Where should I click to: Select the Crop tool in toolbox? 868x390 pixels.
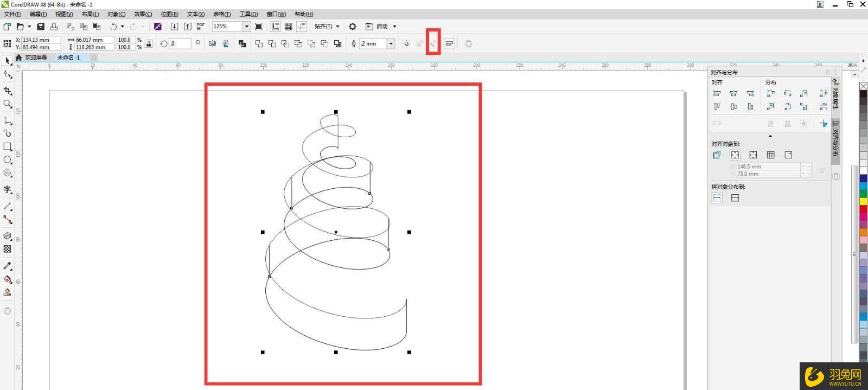(8, 91)
